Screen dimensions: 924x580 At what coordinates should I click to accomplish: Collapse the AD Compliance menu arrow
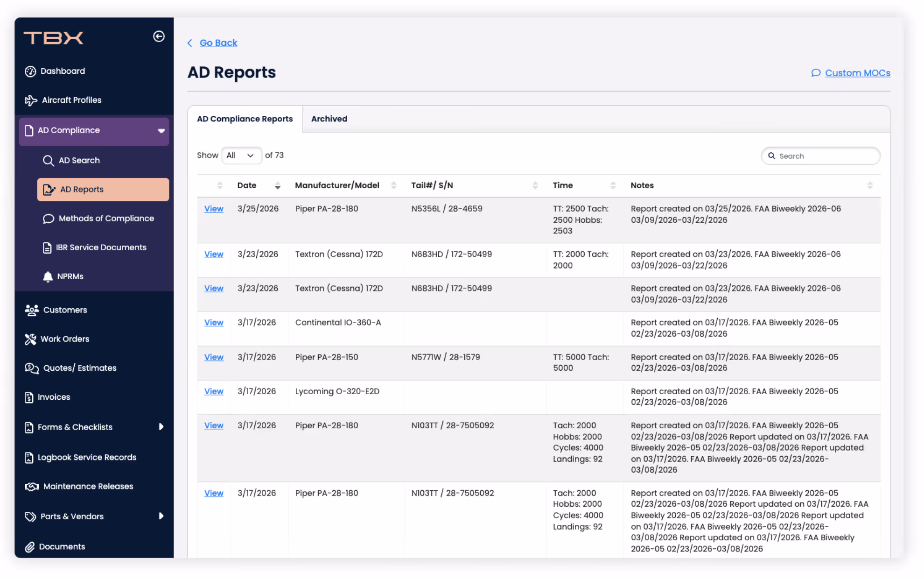coord(161,131)
